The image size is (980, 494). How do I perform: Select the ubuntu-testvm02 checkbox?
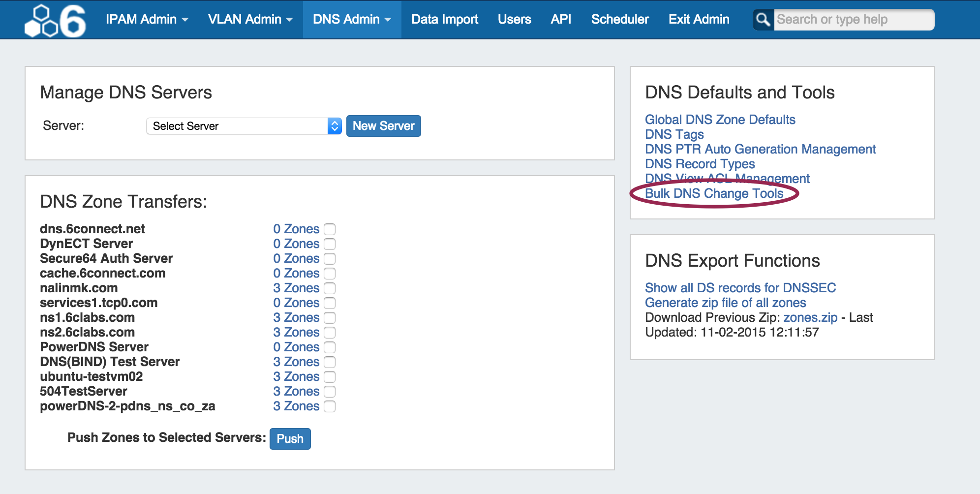(x=330, y=377)
